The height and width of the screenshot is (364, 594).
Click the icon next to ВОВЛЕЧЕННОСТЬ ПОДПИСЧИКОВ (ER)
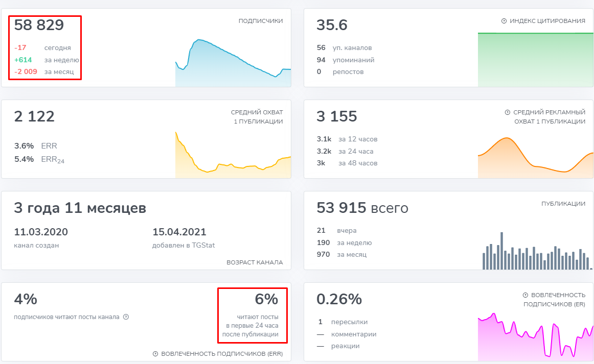click(525, 295)
